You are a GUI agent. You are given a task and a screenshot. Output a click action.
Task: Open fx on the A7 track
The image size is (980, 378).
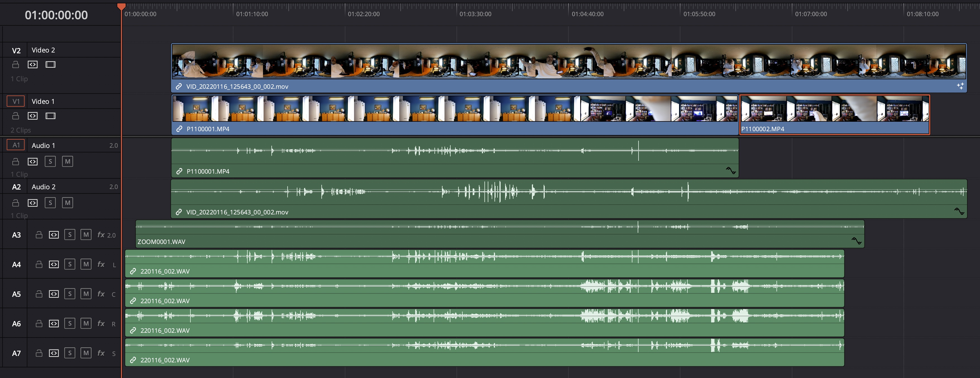[x=101, y=353]
